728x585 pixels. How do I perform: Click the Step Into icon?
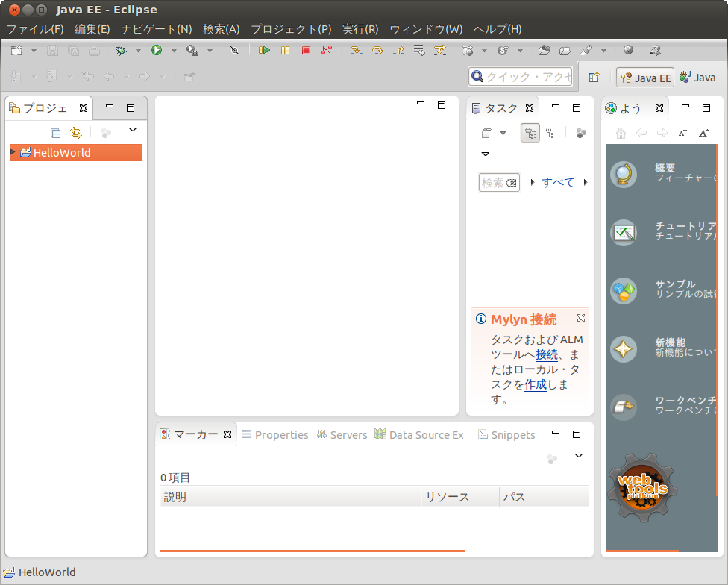pos(356,50)
